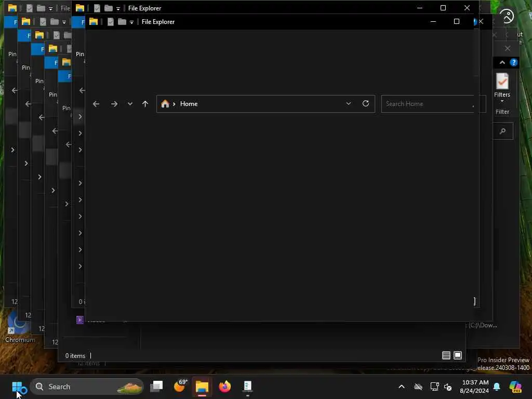Viewport: 532px width, 399px height.
Task: Switch to Large icons view in status bar
Action: pyautogui.click(x=458, y=355)
